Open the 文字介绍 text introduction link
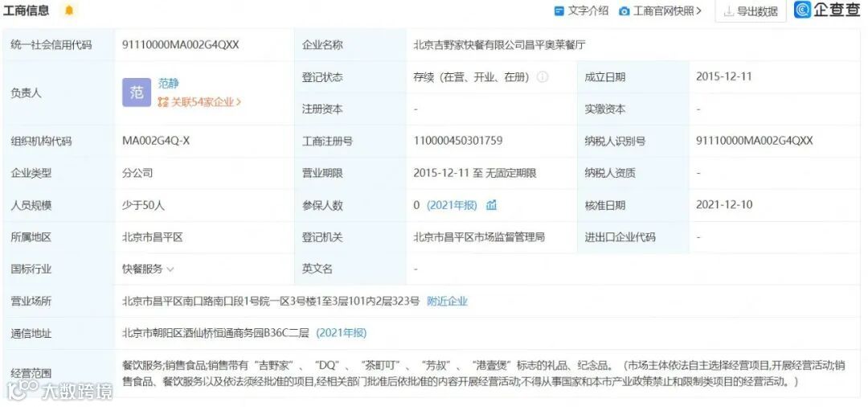Viewport: 868px width, 407px height. click(x=588, y=10)
